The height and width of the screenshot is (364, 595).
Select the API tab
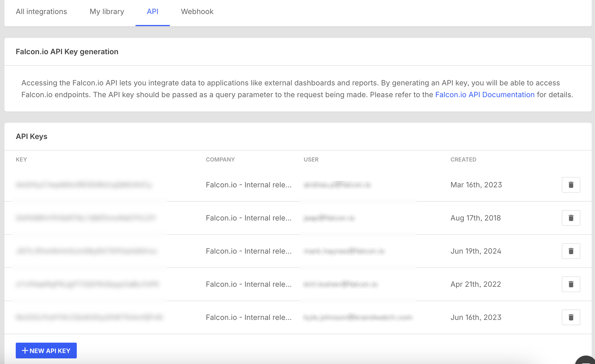pyautogui.click(x=152, y=12)
